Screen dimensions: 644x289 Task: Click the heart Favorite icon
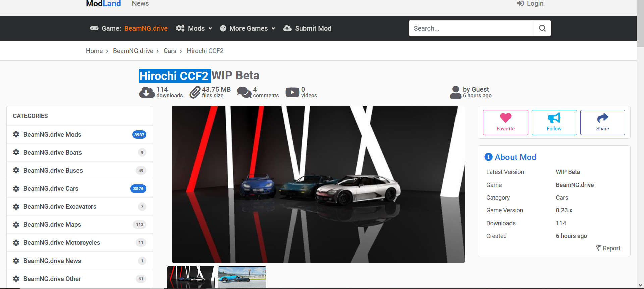(505, 118)
